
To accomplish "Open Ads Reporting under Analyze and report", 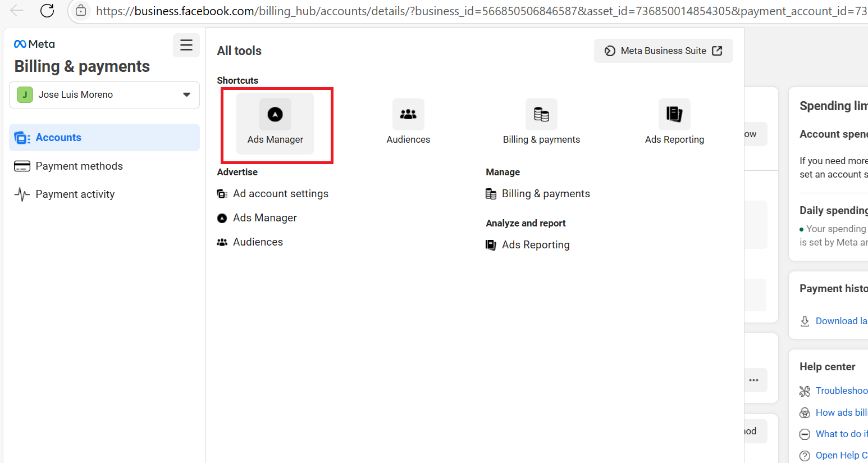I will click(535, 245).
